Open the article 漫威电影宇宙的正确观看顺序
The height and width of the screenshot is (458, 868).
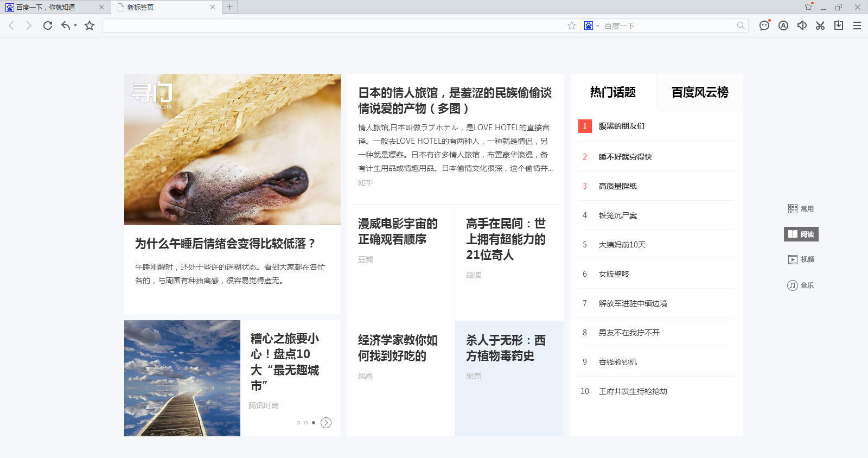pyautogui.click(x=398, y=231)
